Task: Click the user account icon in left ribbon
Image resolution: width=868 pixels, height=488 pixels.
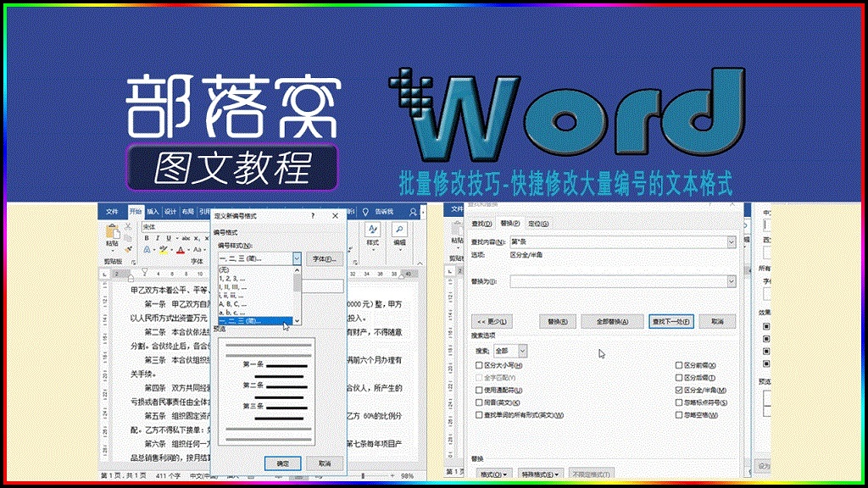Action: (x=413, y=212)
